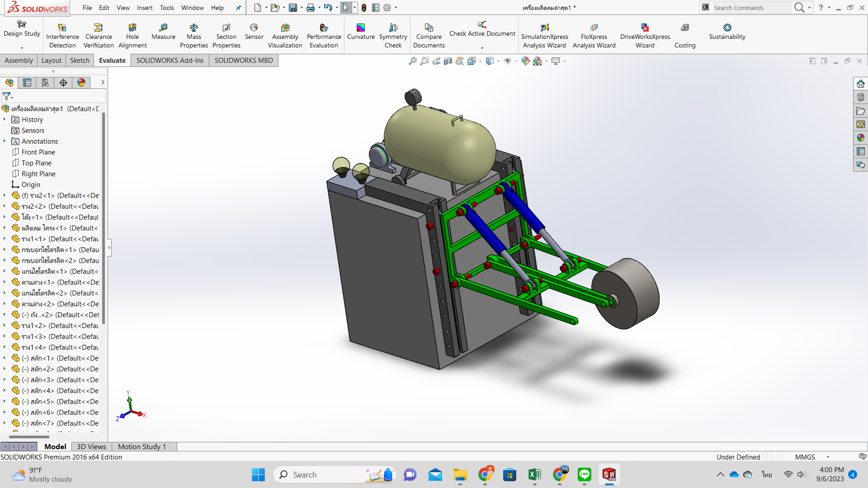
Task: Launch the Assembly Visualization tool
Action: (285, 36)
